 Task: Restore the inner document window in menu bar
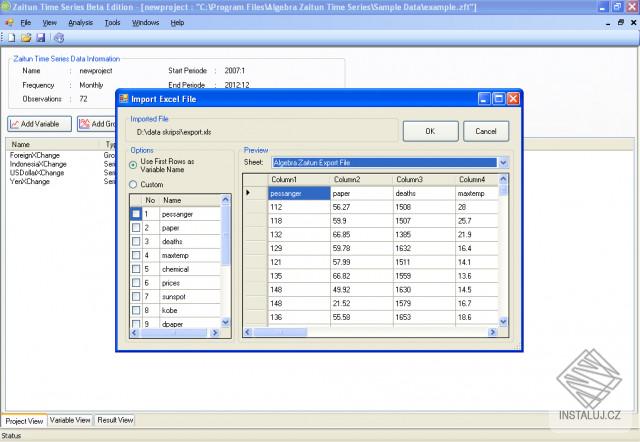(620, 22)
